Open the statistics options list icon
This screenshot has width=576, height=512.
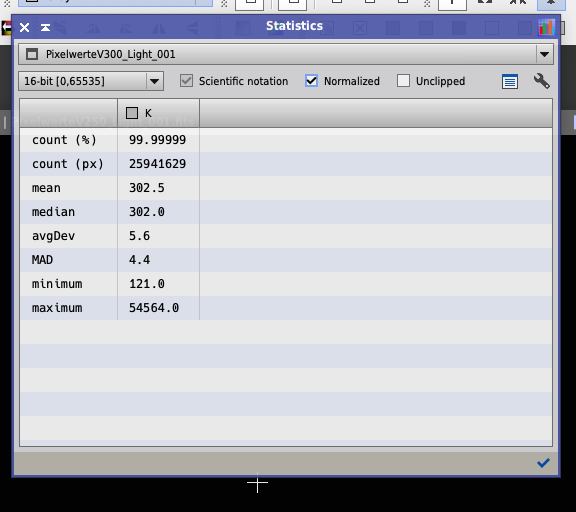(x=510, y=82)
